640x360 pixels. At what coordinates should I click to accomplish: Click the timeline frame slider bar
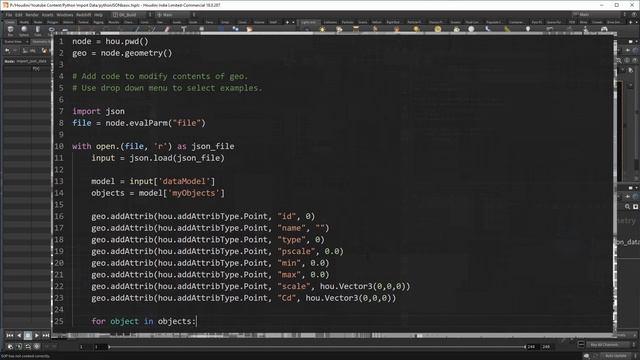pyautogui.click(x=317, y=347)
